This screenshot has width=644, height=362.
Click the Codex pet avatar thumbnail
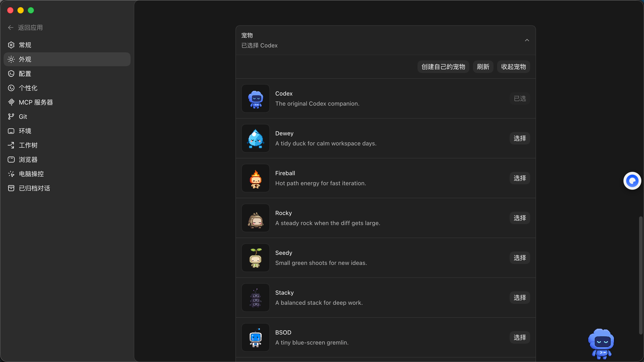click(x=256, y=99)
